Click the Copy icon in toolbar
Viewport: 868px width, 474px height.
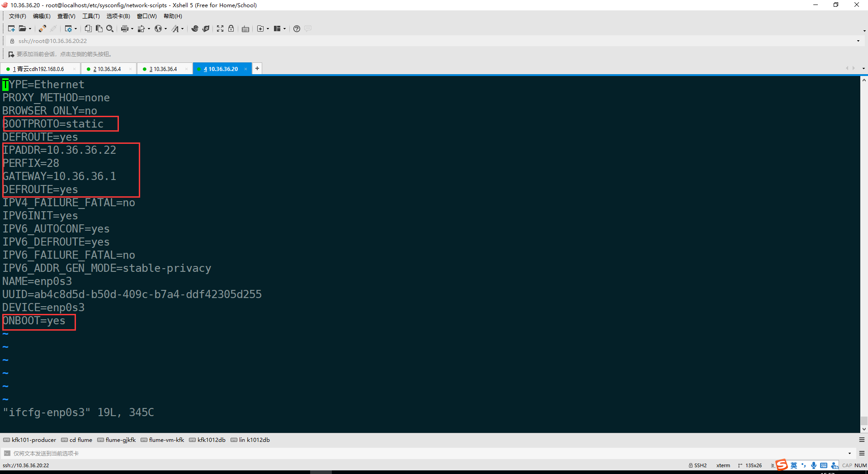[88, 28]
